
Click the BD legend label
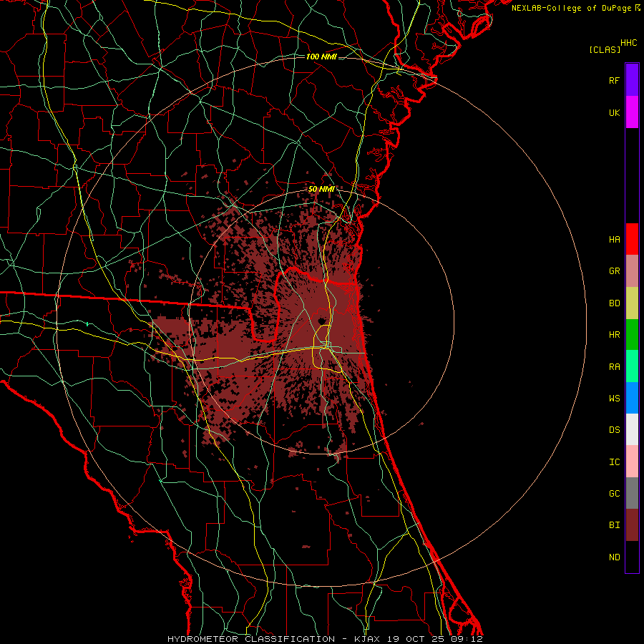tap(614, 303)
